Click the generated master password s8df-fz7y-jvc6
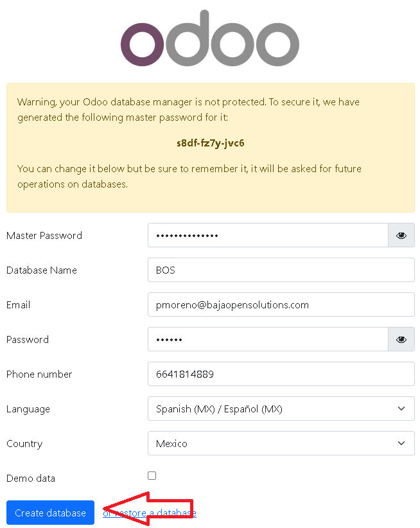The image size is (420, 528). pyautogui.click(x=211, y=143)
